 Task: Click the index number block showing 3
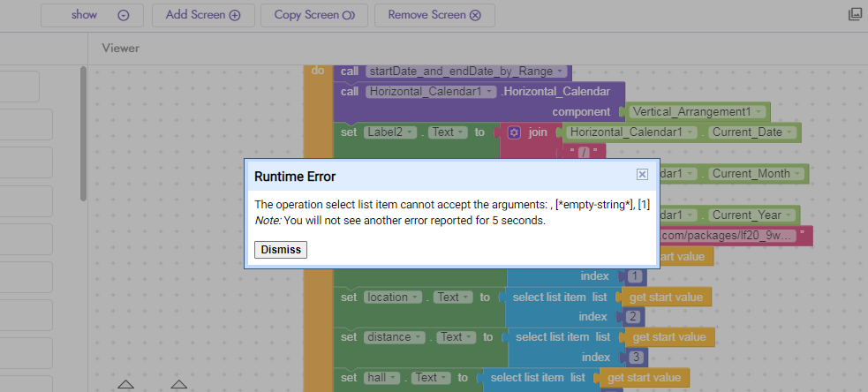click(638, 357)
